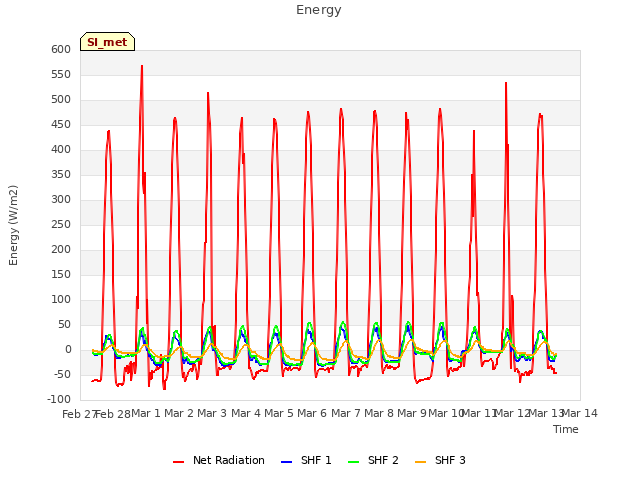Click the Mar 7 x-axis date label

click(346, 413)
